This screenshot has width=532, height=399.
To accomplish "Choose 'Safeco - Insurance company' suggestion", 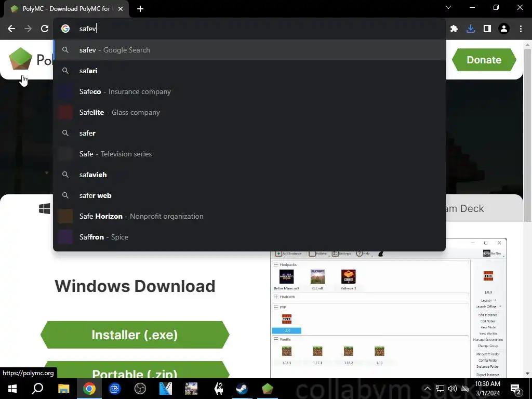I will [x=249, y=91].
